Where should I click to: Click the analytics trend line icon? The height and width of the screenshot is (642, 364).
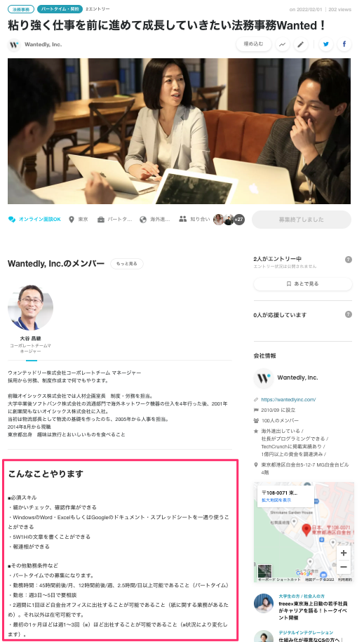coord(282,44)
